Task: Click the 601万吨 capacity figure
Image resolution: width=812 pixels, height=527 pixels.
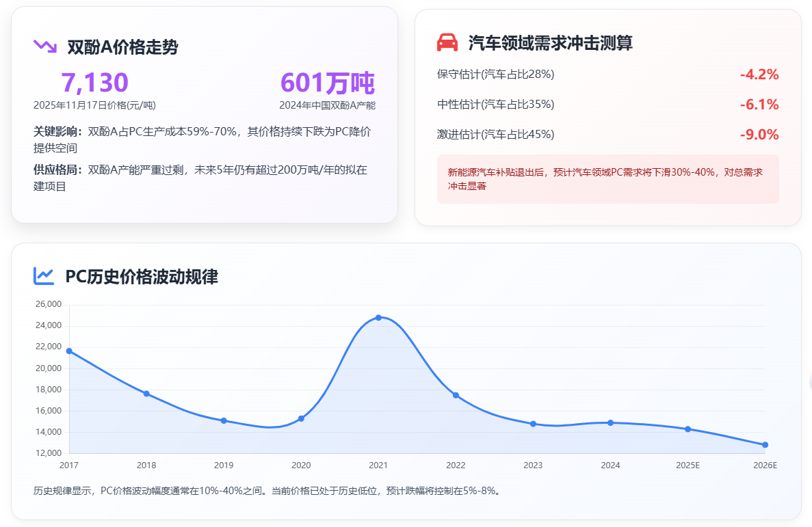Action: point(327,83)
